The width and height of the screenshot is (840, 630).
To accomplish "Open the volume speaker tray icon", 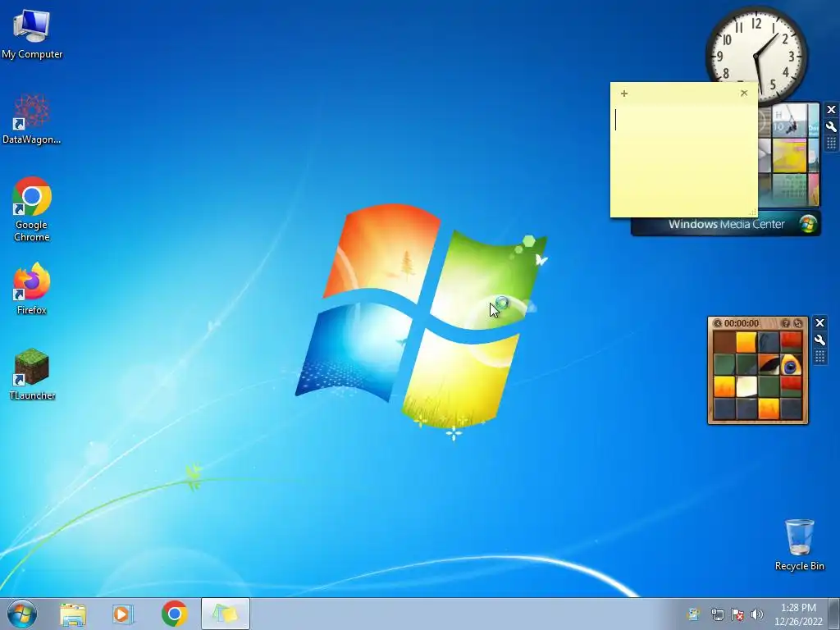I will (757, 614).
